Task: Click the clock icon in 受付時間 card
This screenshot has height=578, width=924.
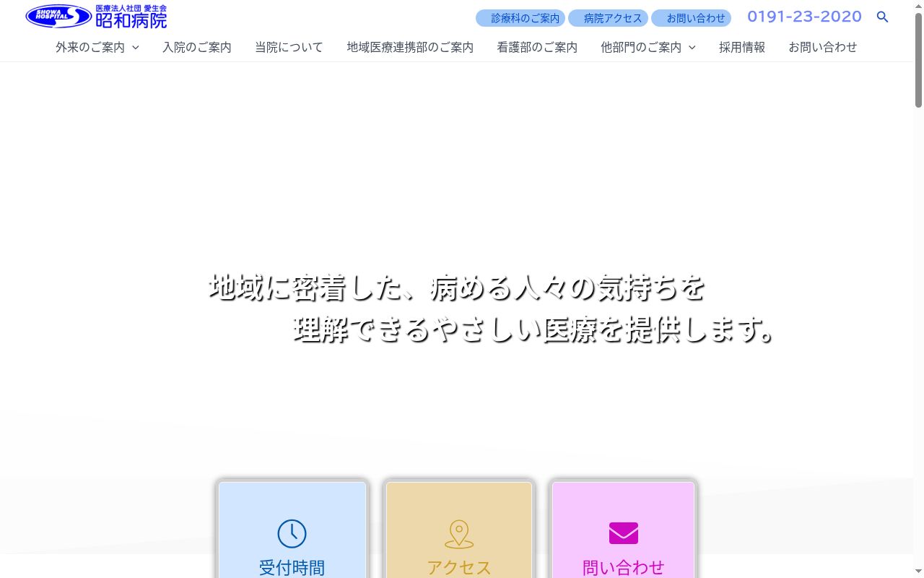Action: click(292, 534)
